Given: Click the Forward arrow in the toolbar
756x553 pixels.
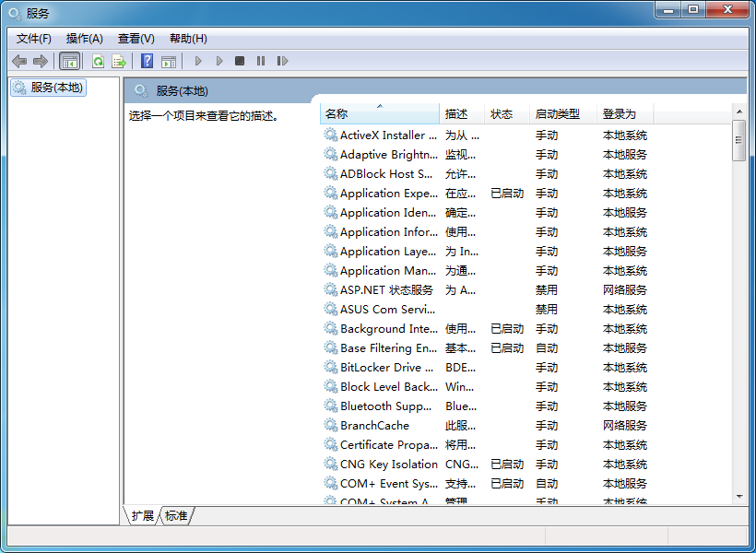Looking at the screenshot, I should [40, 61].
